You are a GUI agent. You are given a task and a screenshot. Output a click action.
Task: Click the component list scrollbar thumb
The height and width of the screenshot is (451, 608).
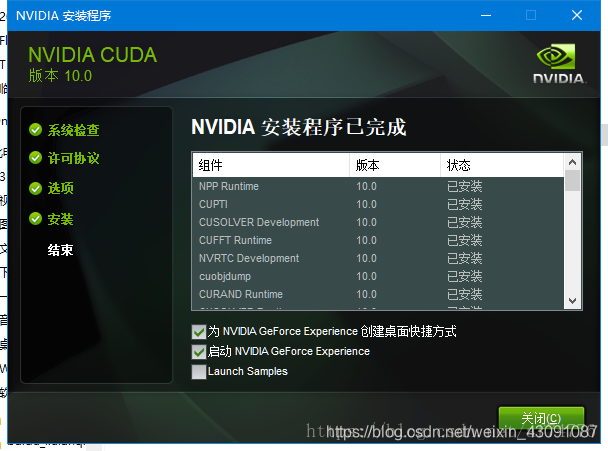pyautogui.click(x=572, y=181)
